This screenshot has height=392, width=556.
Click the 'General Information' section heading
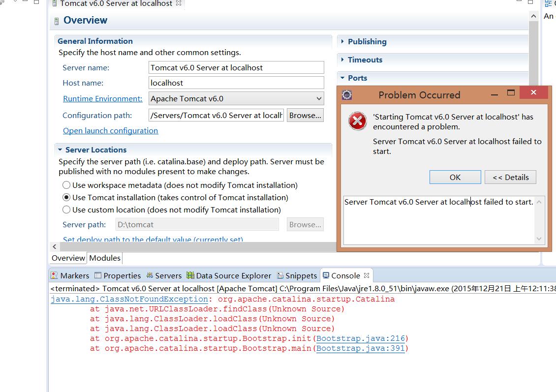(95, 41)
